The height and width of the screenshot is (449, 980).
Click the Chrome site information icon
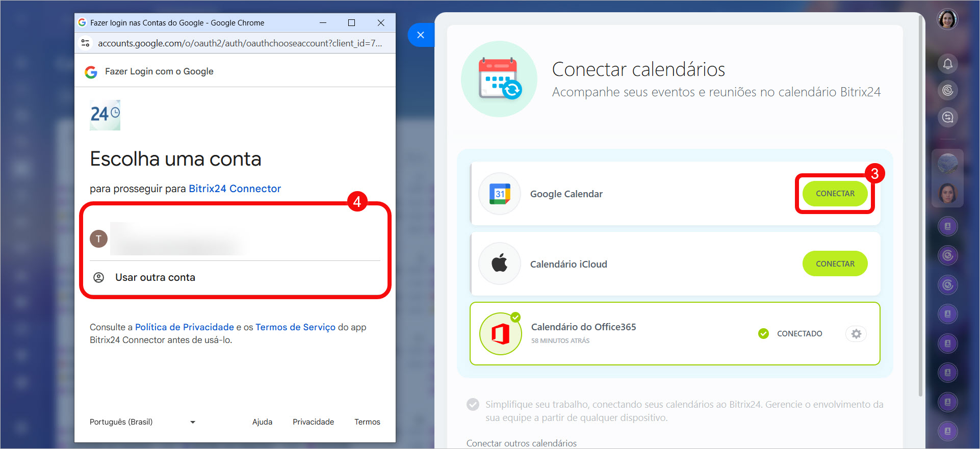point(86,43)
